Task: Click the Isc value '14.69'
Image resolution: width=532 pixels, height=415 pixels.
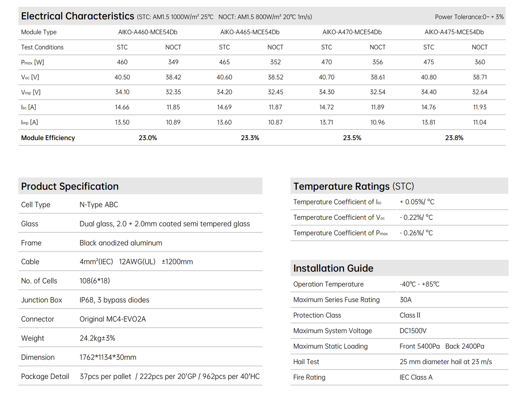Action: click(224, 107)
